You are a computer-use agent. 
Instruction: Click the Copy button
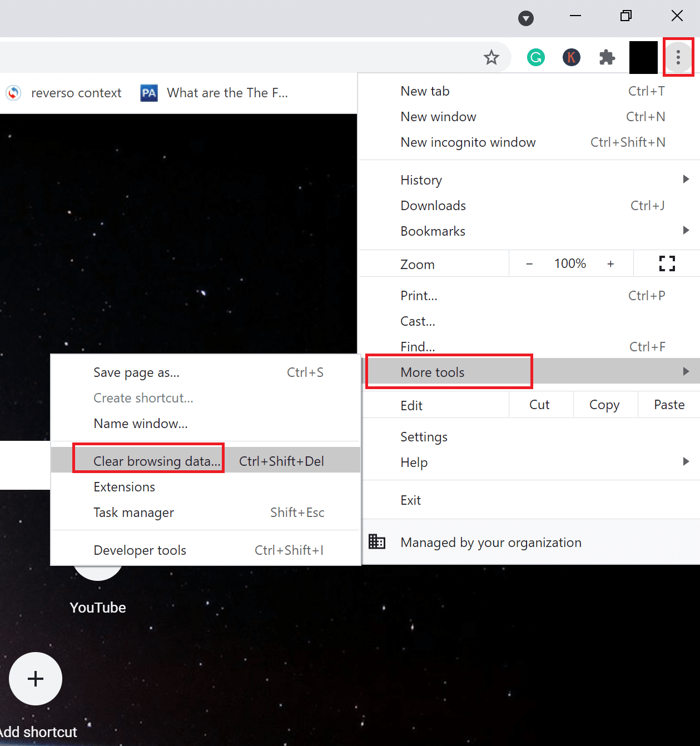pyautogui.click(x=604, y=404)
